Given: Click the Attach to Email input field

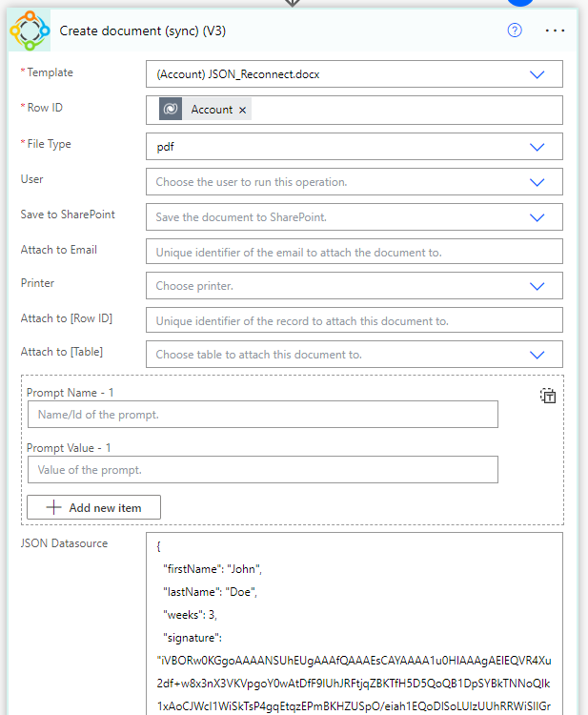Looking at the screenshot, I should [355, 252].
